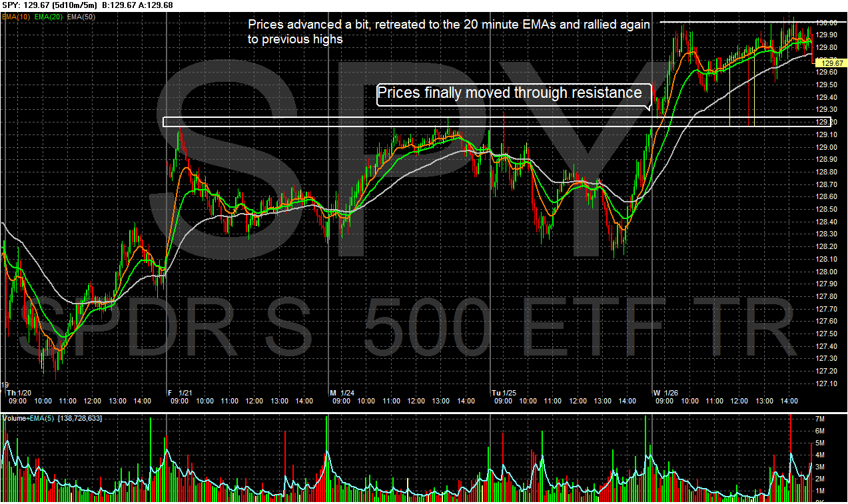Screen dimensions: 848x504
Task: Click the 129.00 price axis label
Action: (827, 147)
